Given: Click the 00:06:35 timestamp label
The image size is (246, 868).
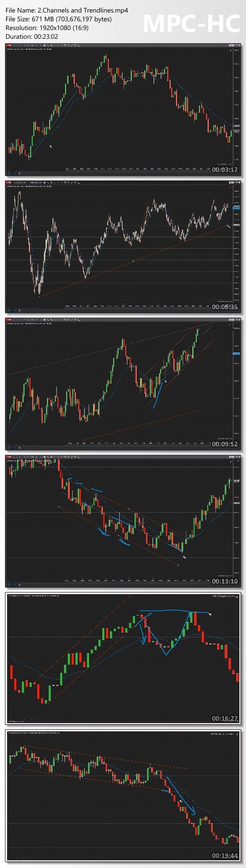Looking at the screenshot, I should click(225, 307).
